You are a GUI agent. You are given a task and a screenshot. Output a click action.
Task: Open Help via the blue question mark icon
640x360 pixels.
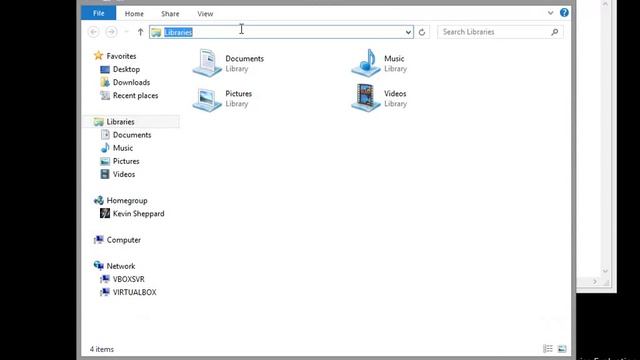564,13
